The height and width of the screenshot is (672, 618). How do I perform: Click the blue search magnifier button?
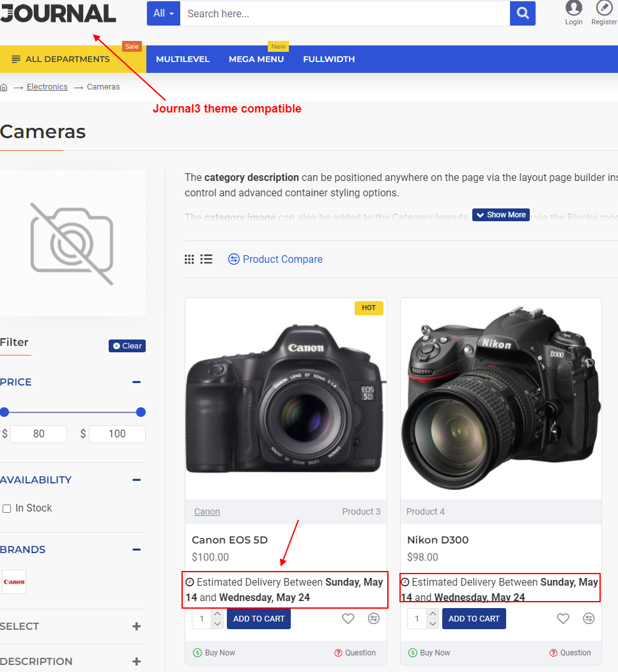[523, 13]
